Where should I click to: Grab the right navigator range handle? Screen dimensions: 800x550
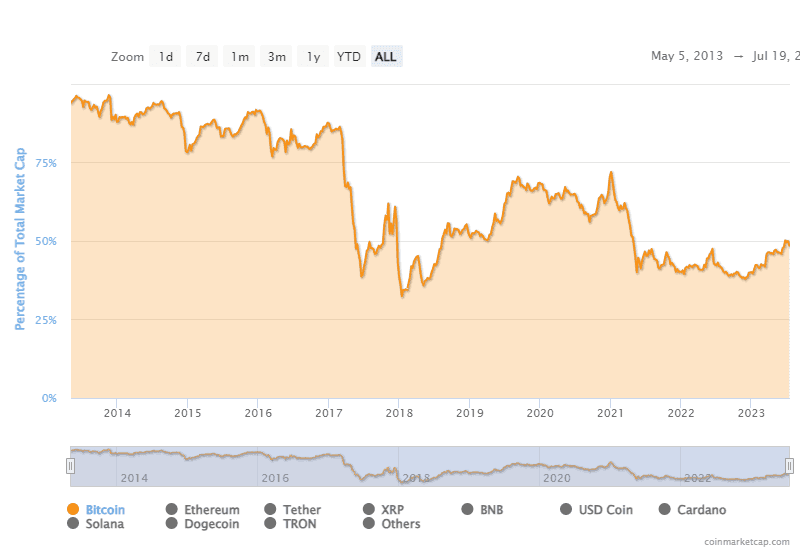[x=789, y=465]
